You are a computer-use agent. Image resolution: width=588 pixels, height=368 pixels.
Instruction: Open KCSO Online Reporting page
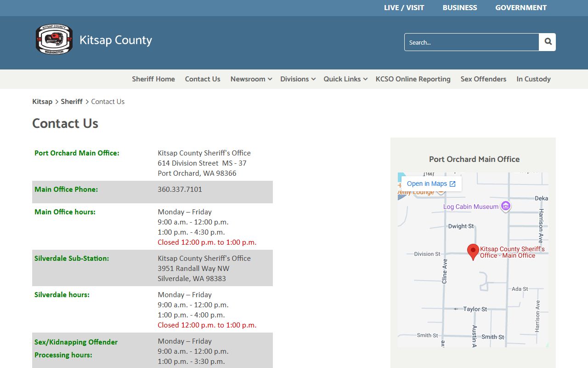pos(413,79)
